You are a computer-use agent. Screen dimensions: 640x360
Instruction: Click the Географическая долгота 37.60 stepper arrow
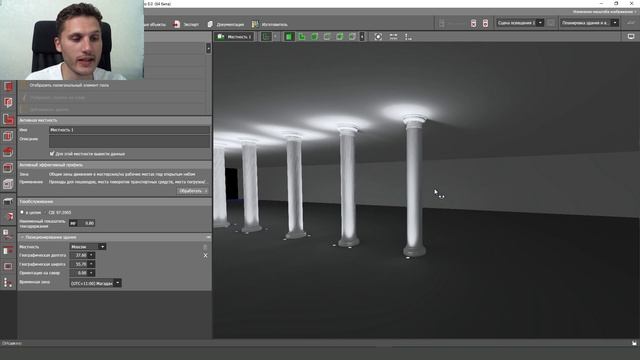(91, 255)
